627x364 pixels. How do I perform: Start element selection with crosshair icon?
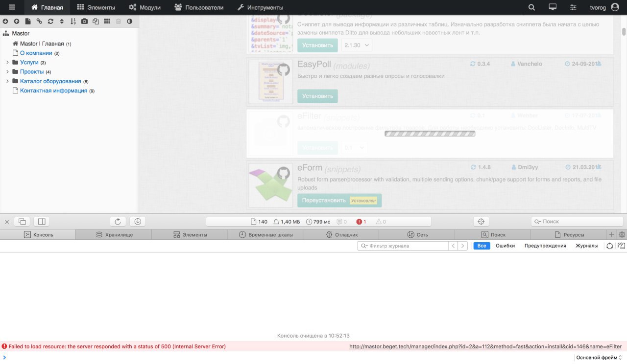481,222
